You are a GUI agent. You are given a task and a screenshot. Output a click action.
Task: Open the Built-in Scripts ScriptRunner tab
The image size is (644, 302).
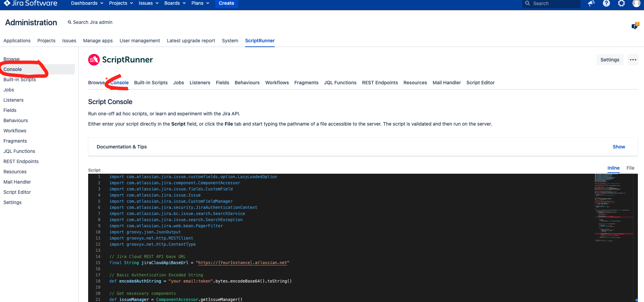click(151, 83)
